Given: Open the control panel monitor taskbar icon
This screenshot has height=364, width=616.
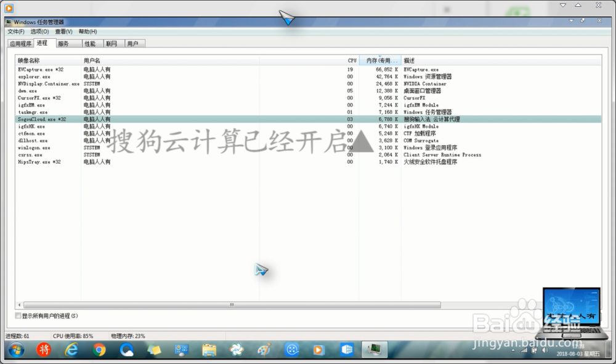Looking at the screenshot, I should click(x=182, y=349).
